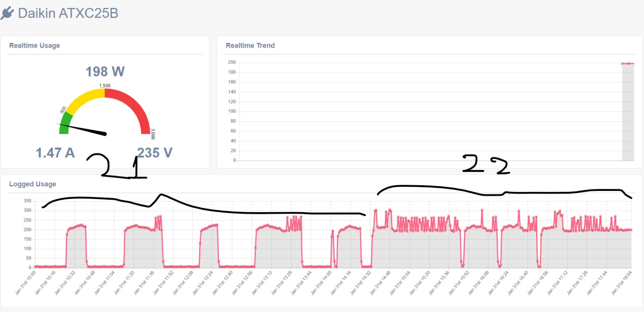Viewport: 644px width, 312px height.
Task: Click the 350 y-axis label in Logged Usage
Action: tap(27, 201)
